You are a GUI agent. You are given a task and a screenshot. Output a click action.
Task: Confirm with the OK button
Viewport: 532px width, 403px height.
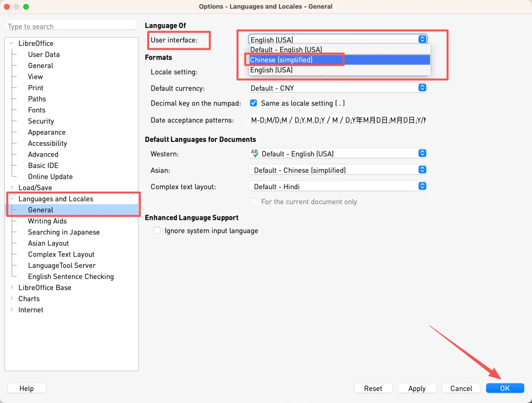505,388
